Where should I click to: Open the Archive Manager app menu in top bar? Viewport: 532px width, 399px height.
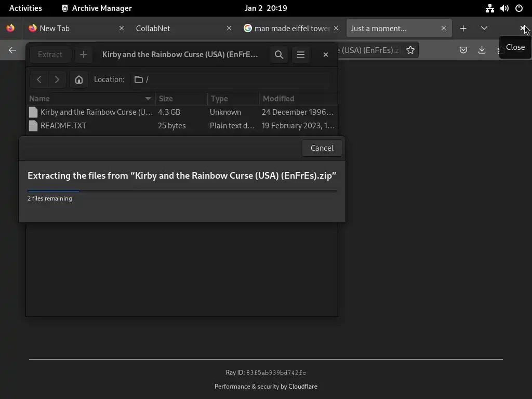point(97,8)
